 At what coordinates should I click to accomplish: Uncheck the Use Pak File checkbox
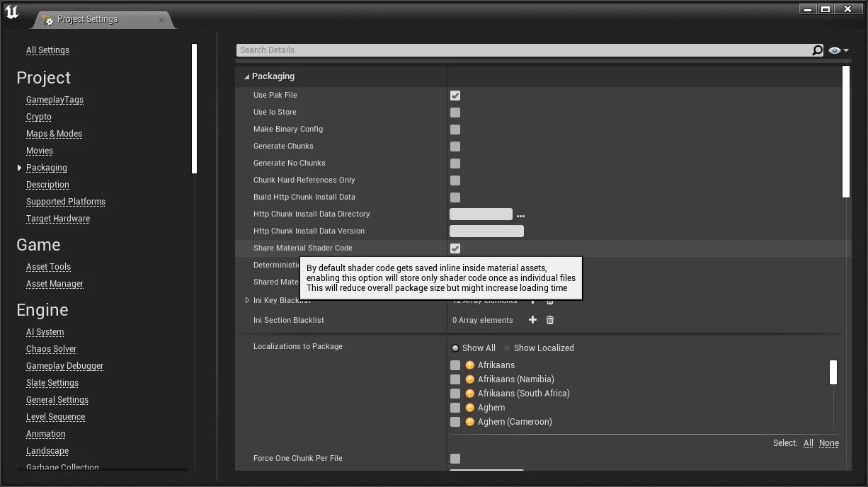455,96
